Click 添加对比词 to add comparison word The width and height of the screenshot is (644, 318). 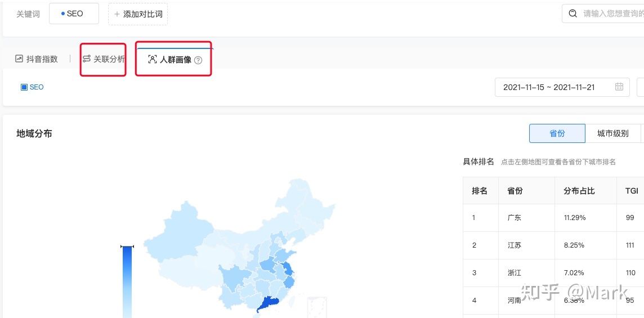(138, 14)
